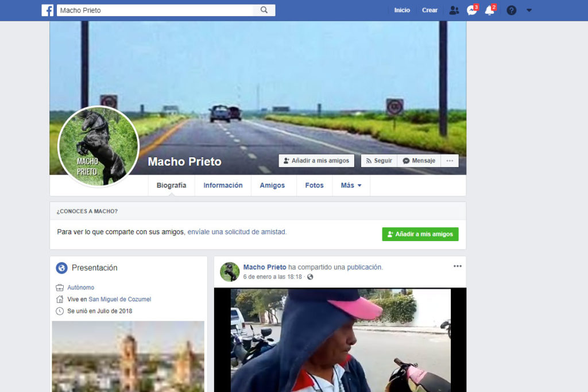Click the green Añadir a mis amigos button

[420, 234]
